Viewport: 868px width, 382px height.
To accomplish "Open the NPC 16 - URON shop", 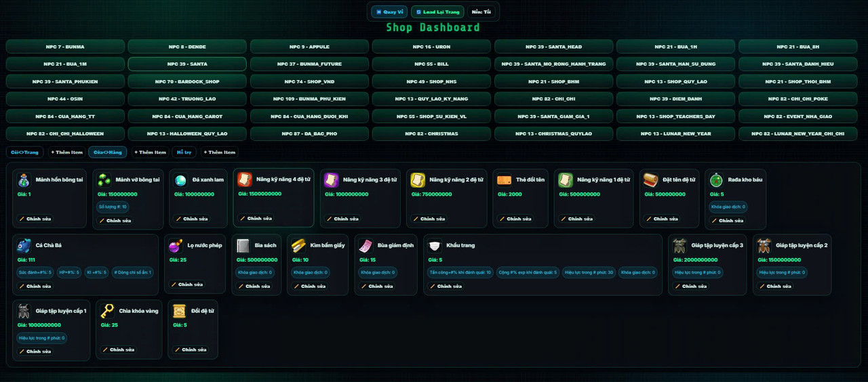I will click(x=431, y=47).
